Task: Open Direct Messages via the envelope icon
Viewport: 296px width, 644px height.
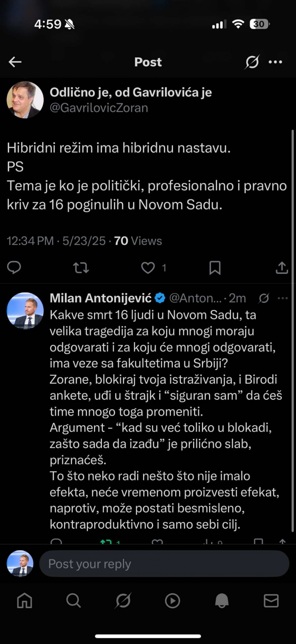Action: [271, 601]
